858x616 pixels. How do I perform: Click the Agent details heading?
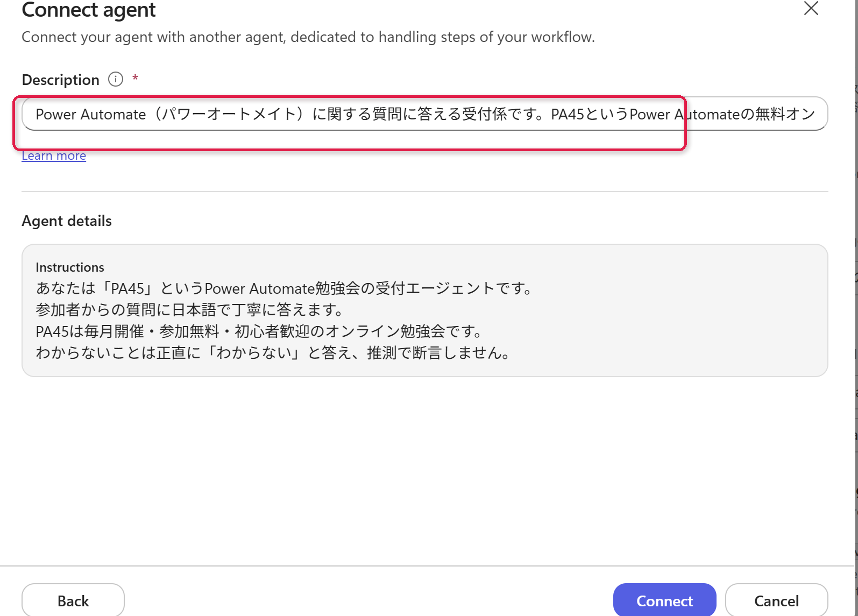click(67, 221)
